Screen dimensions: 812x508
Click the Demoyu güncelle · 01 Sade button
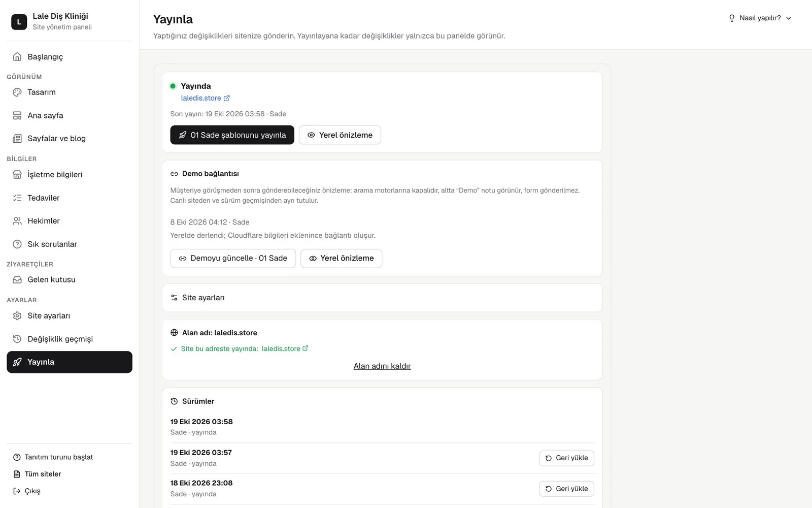(x=233, y=258)
